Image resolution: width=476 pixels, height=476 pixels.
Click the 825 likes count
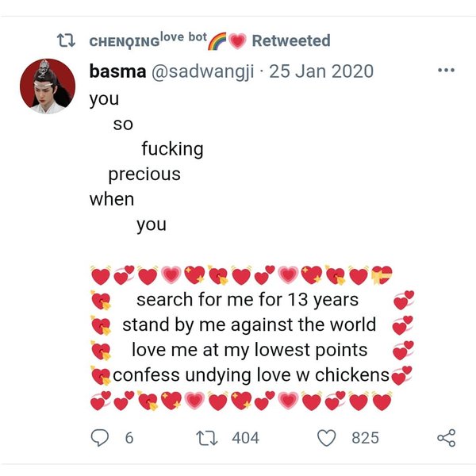tap(365, 437)
